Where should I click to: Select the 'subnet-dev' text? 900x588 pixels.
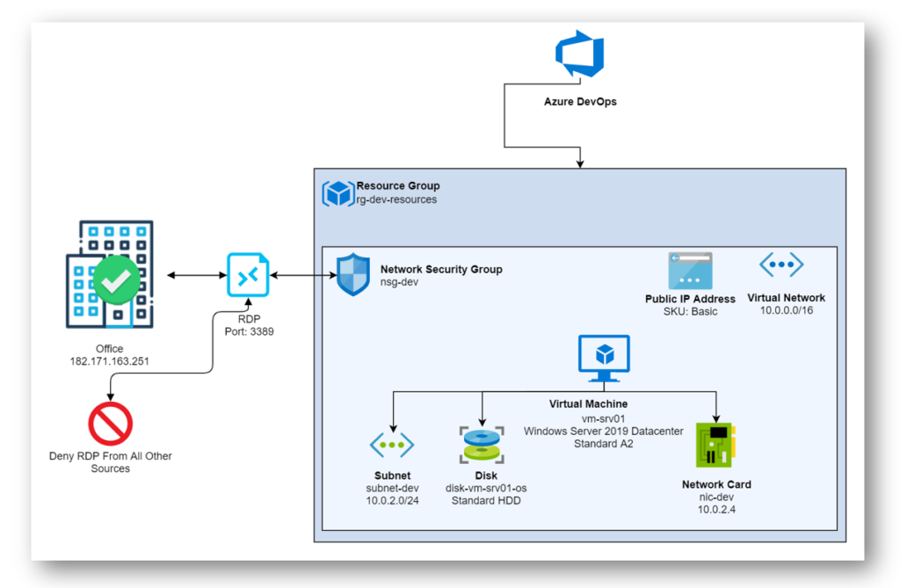pyautogui.click(x=393, y=489)
